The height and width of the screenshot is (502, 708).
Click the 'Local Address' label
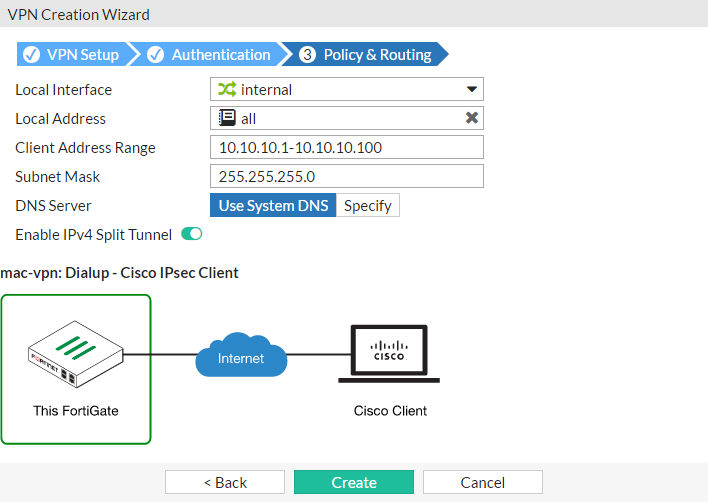61,119
